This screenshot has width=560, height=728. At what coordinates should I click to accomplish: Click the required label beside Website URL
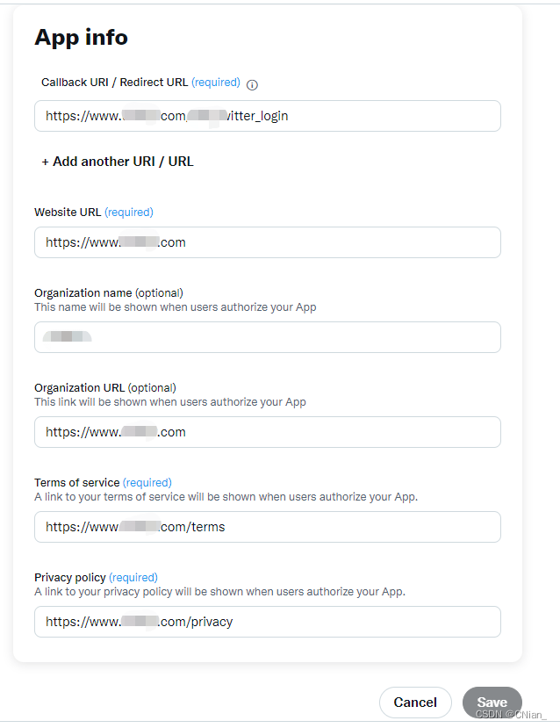pos(129,212)
